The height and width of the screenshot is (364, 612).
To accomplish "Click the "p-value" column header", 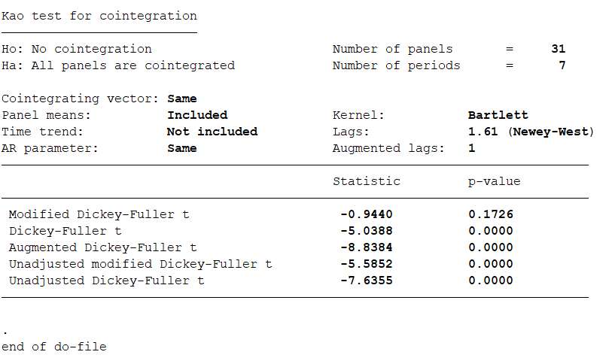I will [x=494, y=181].
